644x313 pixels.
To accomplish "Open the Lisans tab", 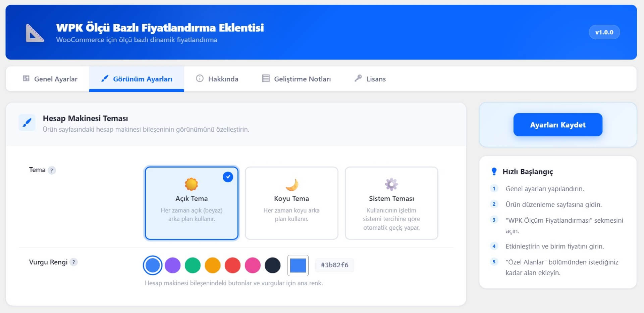I will point(370,79).
